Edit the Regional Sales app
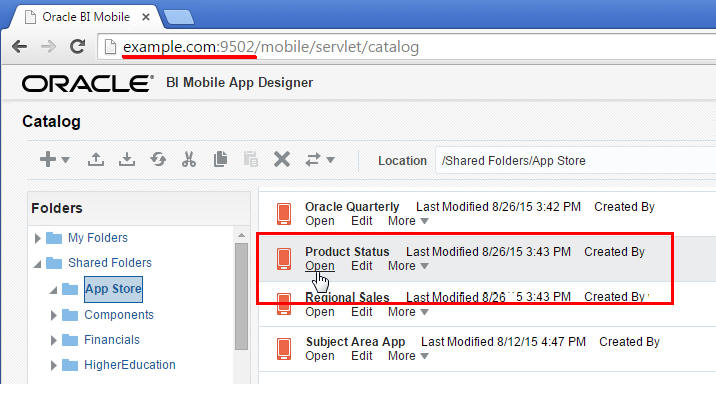The height and width of the screenshot is (408, 716). pyautogui.click(x=362, y=312)
